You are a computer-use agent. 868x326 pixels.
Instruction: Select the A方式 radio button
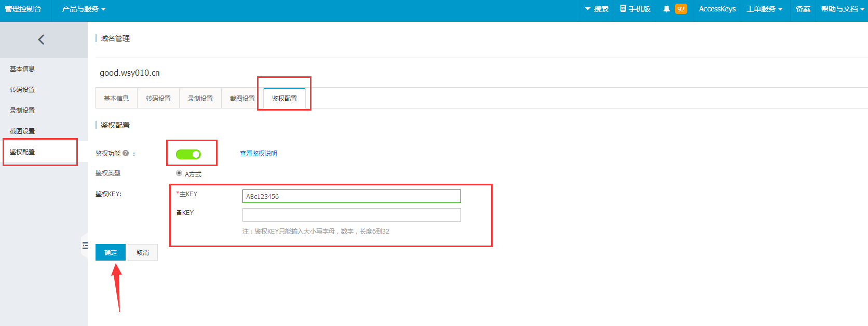179,173
